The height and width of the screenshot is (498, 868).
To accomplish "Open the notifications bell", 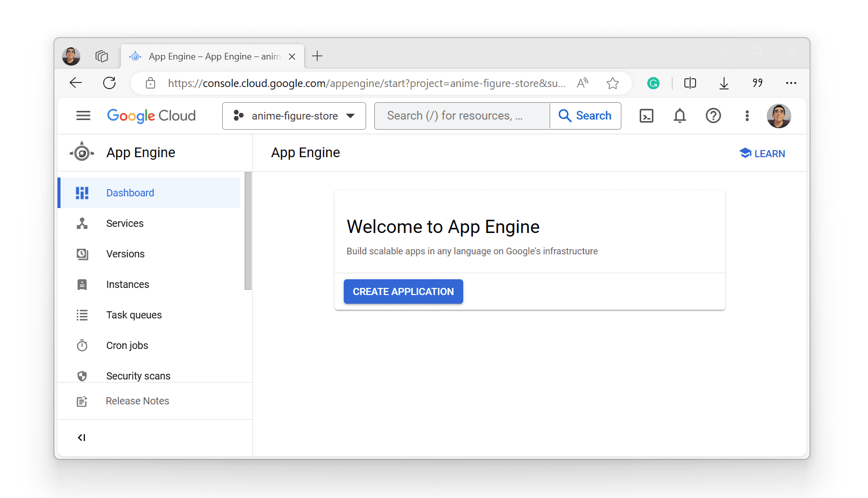I will pos(680,116).
